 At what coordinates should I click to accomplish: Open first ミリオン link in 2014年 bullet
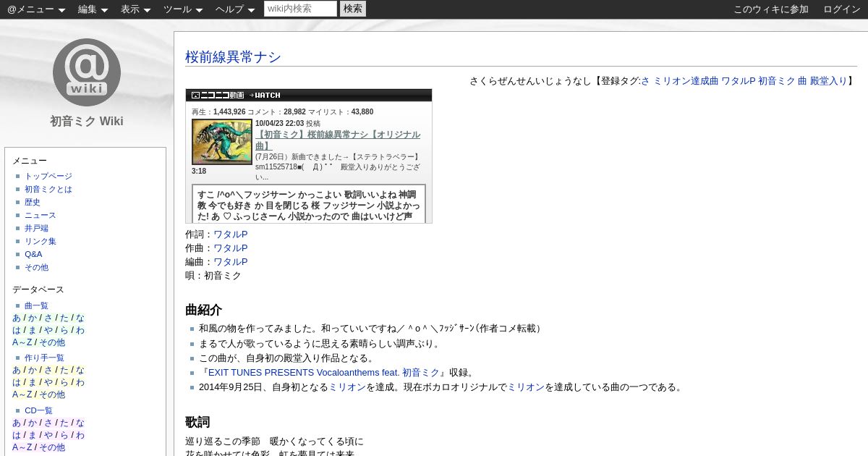347,387
